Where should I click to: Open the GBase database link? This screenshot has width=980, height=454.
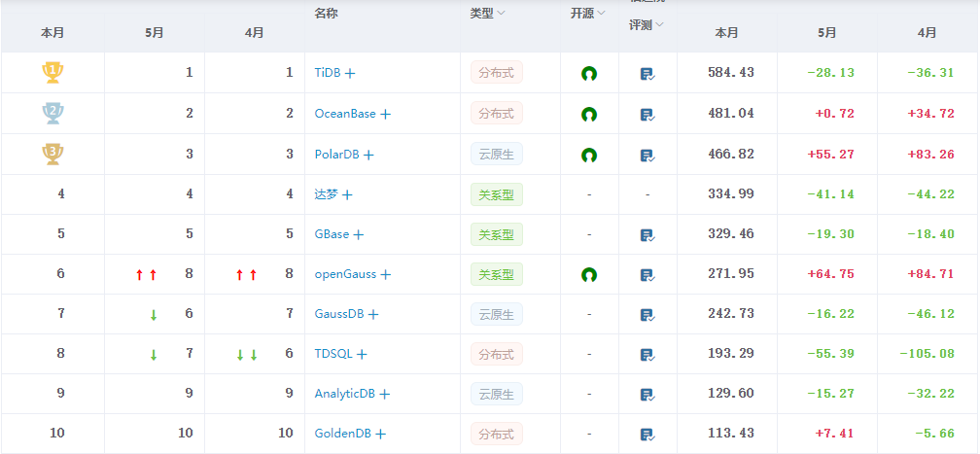pyautogui.click(x=332, y=234)
